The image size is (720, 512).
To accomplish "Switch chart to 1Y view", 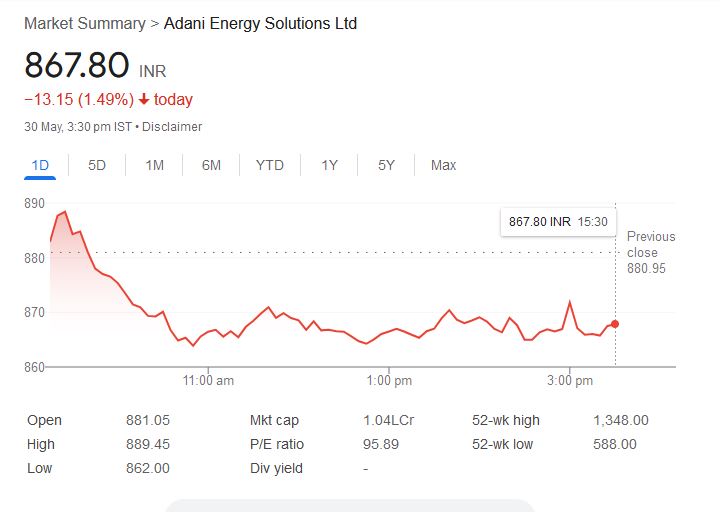I will (329, 165).
